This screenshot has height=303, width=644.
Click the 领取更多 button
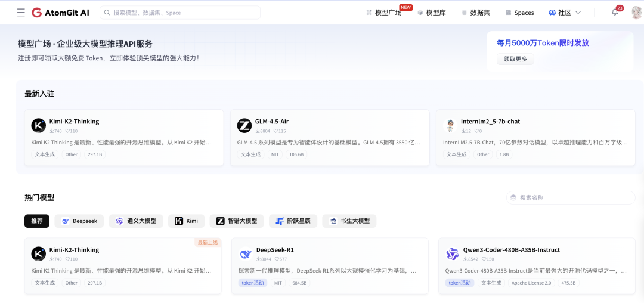pyautogui.click(x=515, y=58)
